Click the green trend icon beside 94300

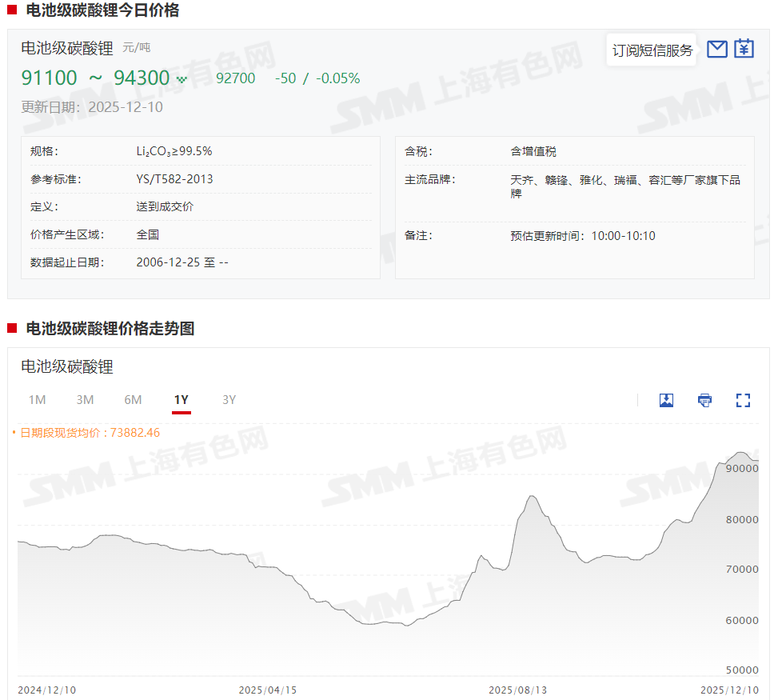click(x=182, y=79)
